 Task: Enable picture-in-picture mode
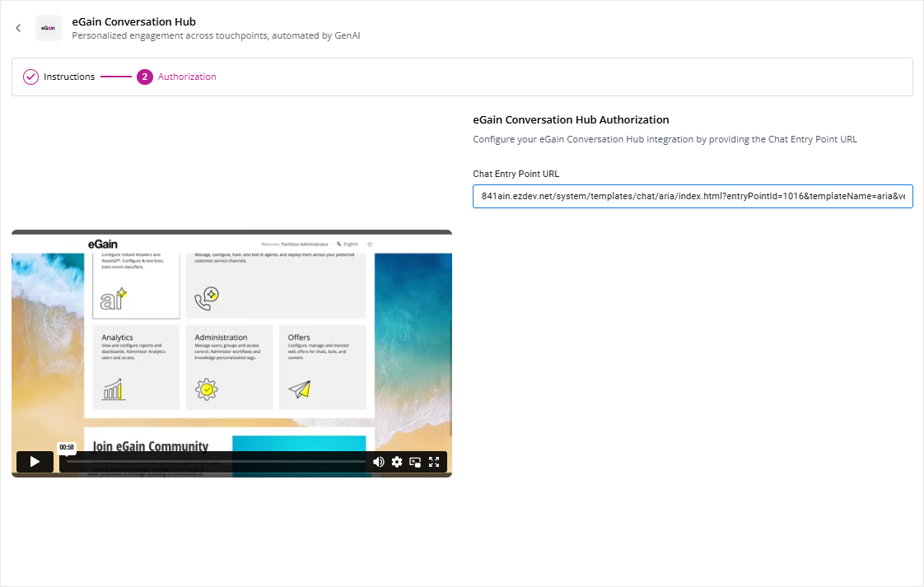click(x=415, y=462)
